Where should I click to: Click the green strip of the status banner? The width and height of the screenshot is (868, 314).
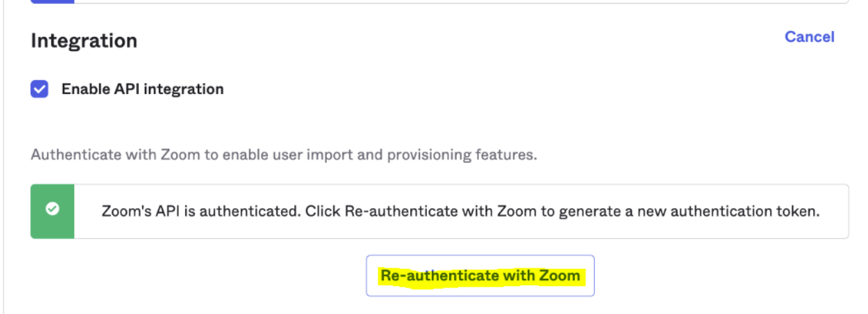coord(52,225)
